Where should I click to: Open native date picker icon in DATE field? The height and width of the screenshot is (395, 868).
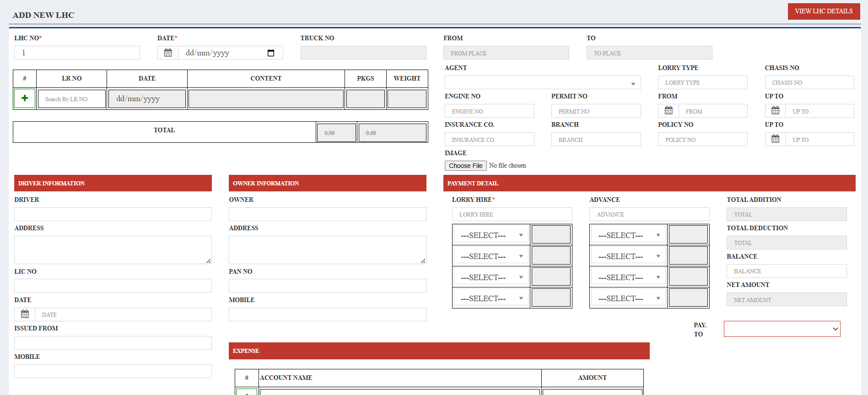(x=271, y=53)
